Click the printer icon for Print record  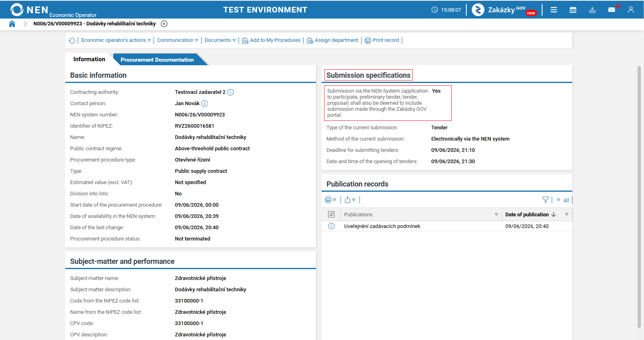[368, 41]
